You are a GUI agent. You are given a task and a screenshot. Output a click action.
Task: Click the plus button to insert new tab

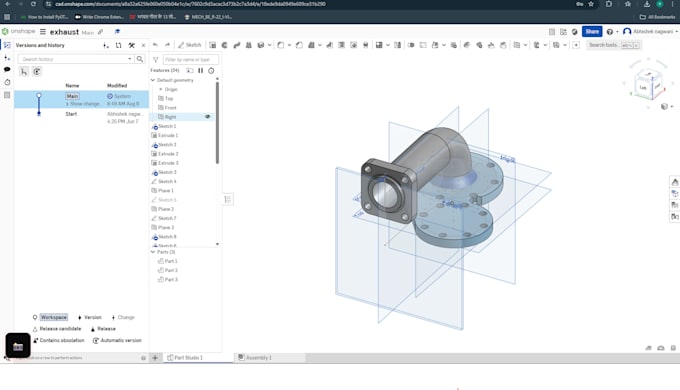click(x=155, y=358)
